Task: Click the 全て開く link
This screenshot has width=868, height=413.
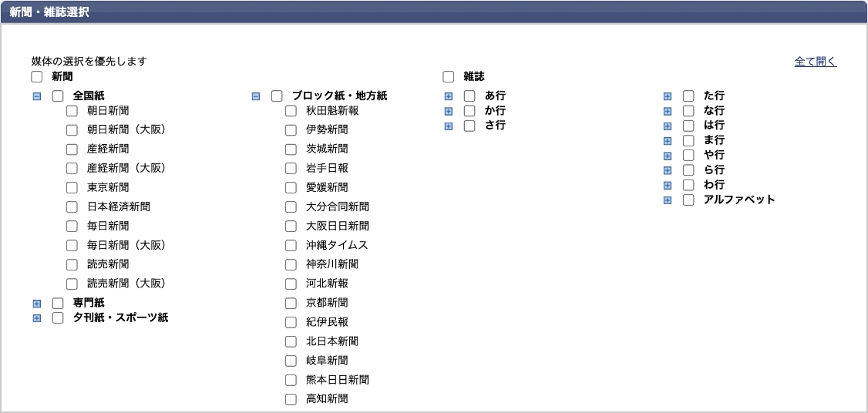Action: [x=816, y=62]
